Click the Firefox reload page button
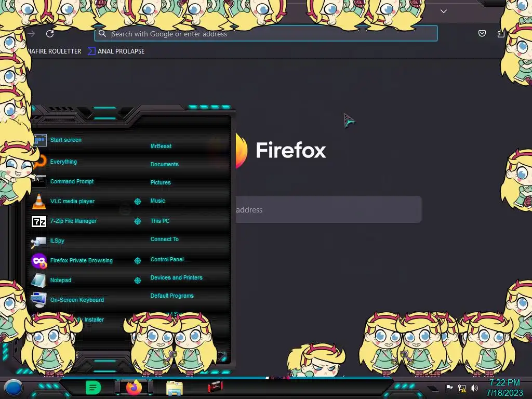 point(50,34)
